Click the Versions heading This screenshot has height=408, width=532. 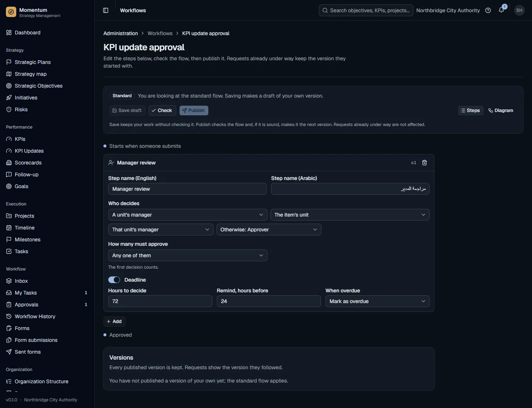[x=121, y=358]
